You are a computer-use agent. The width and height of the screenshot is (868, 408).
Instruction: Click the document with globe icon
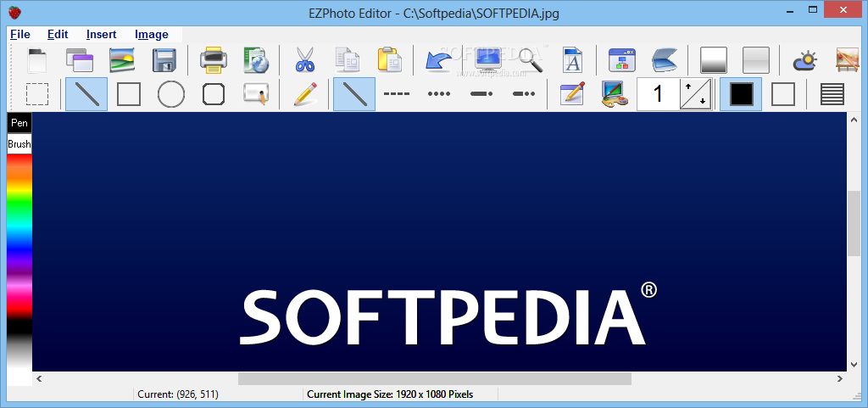click(x=256, y=59)
